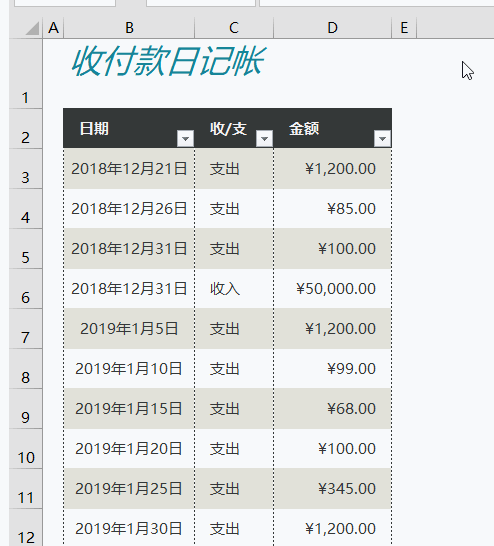
Task: Open the 金额 column filter dropdown
Action: (382, 139)
